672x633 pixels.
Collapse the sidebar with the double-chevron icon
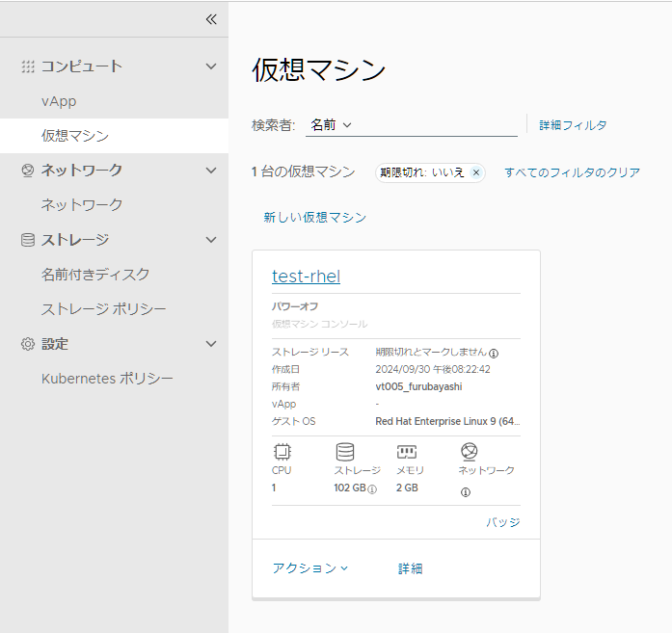(x=211, y=19)
